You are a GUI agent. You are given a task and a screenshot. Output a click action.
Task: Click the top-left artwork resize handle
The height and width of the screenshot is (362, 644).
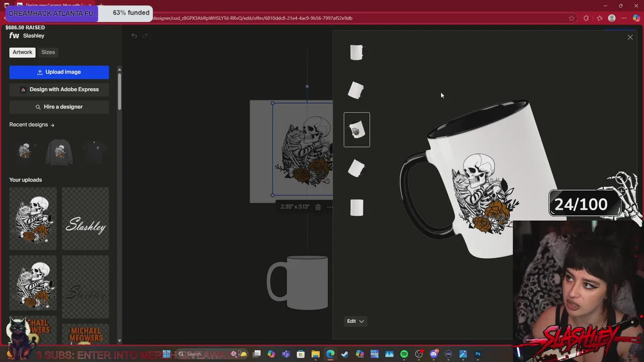(273, 104)
